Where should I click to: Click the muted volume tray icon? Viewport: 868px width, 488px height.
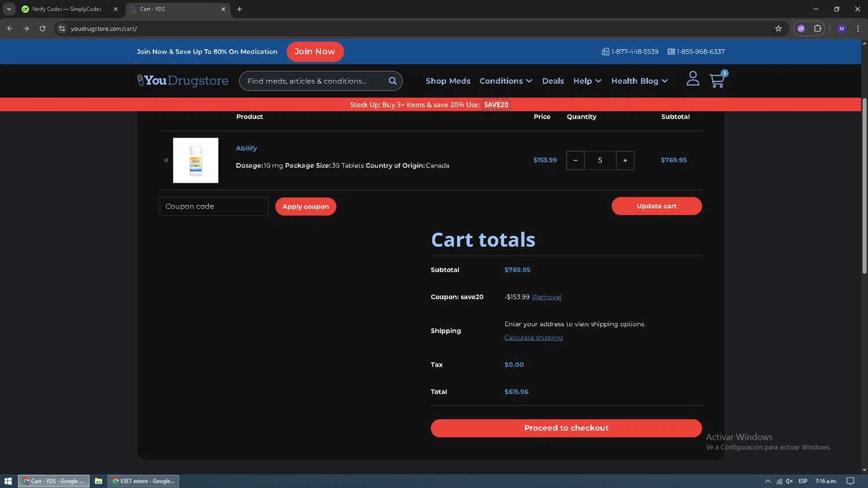(x=789, y=481)
